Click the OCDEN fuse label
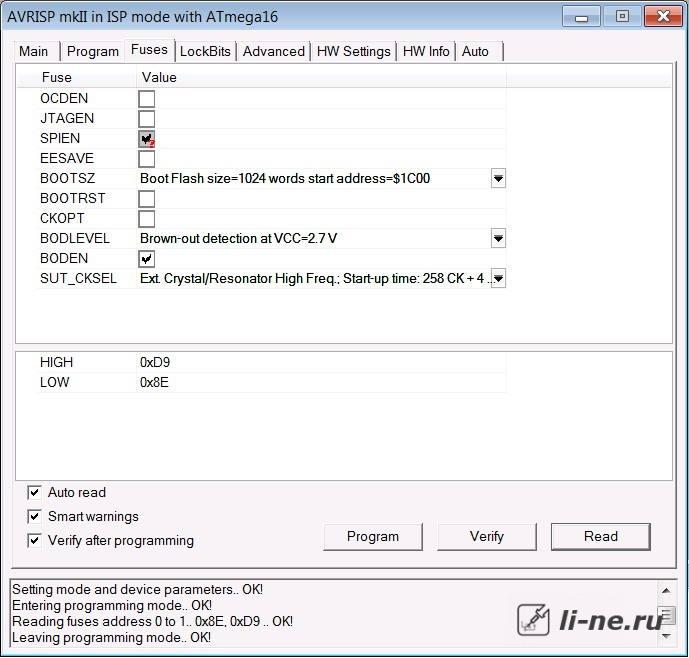Screen dimensions: 689x658 [64, 98]
